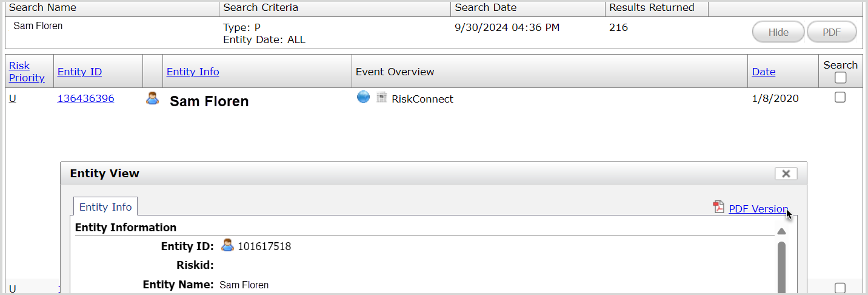Viewport: 868px width, 295px height.
Task: Click the blue globe icon under Event Overview
Action: pyautogui.click(x=363, y=97)
